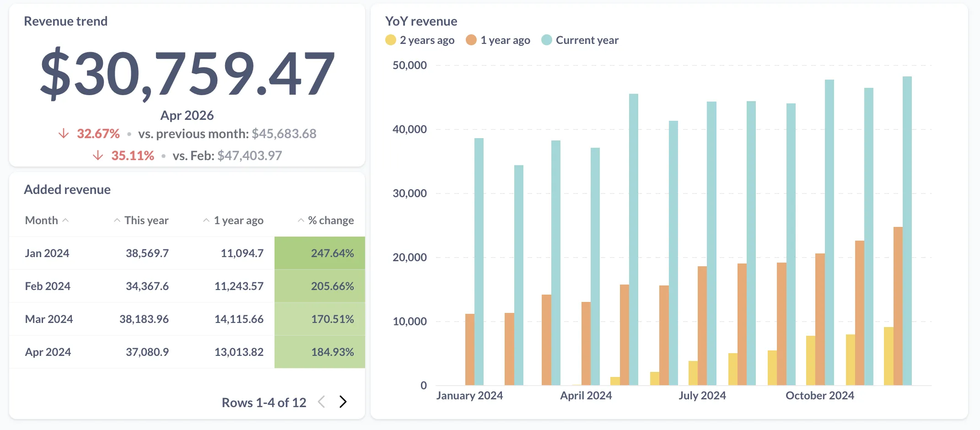Click the sort caret on the Month column

[x=65, y=220]
